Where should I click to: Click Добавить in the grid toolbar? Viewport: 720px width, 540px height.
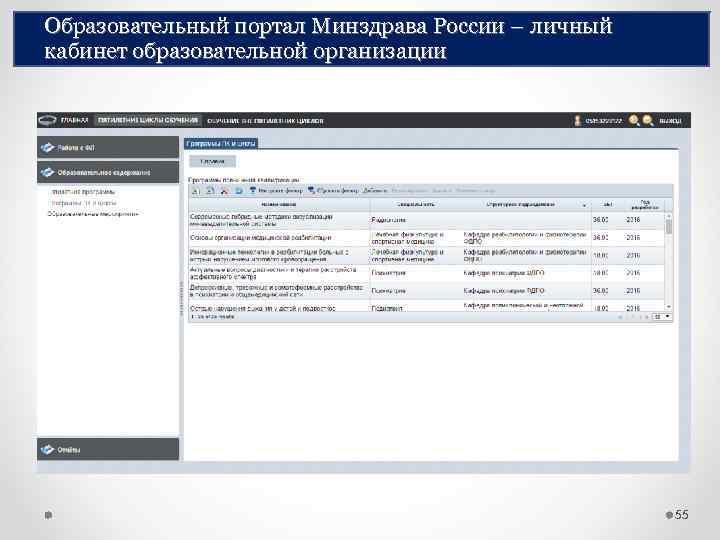coord(375,191)
